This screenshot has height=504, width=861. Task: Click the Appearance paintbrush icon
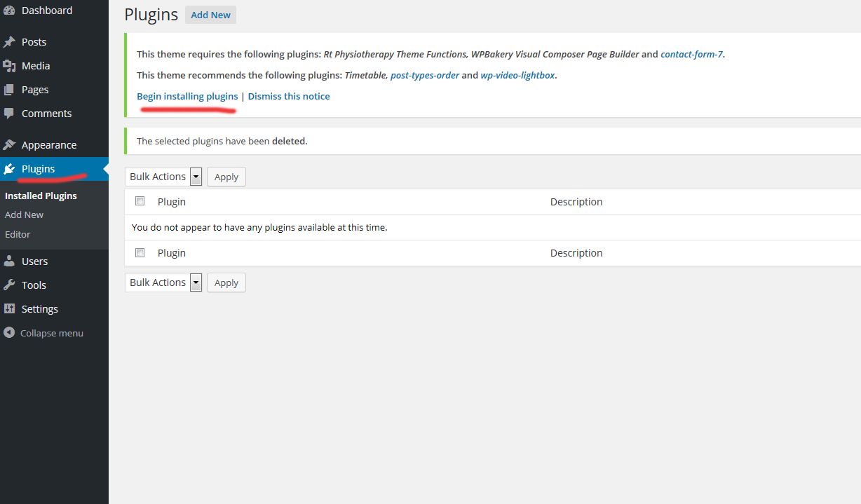pyautogui.click(x=9, y=145)
